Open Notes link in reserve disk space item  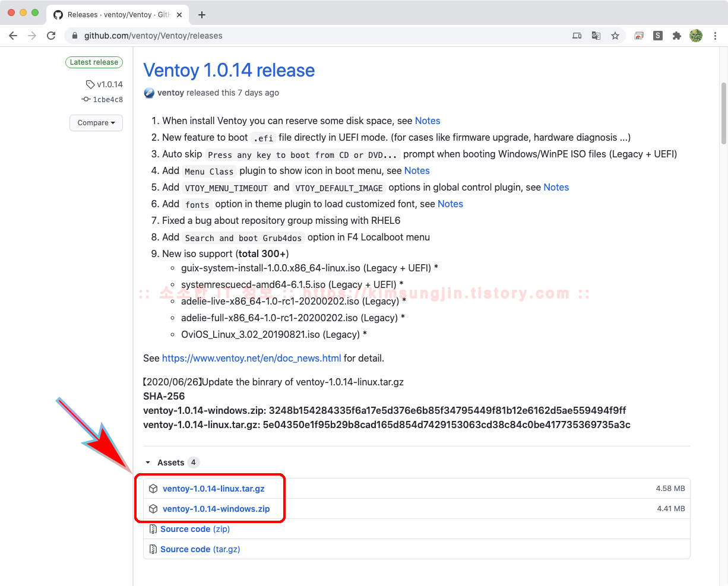[x=428, y=121]
